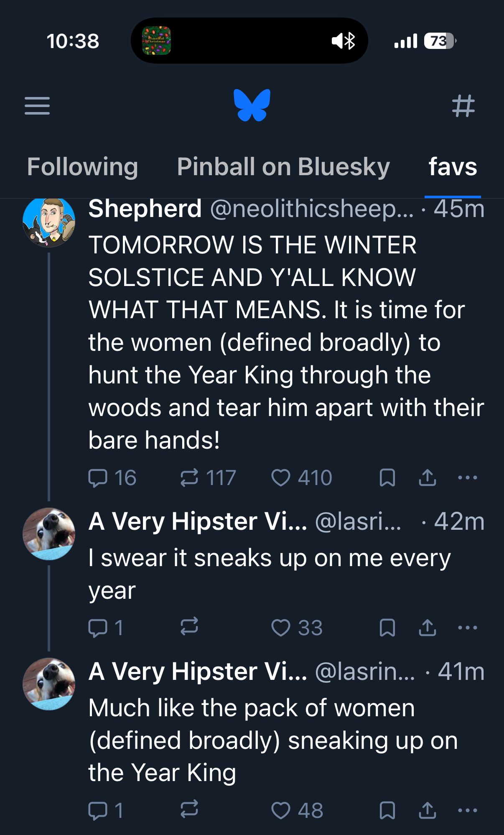Tap Shepherd's cartoon avatar
This screenshot has width=504, height=835.
(x=49, y=222)
